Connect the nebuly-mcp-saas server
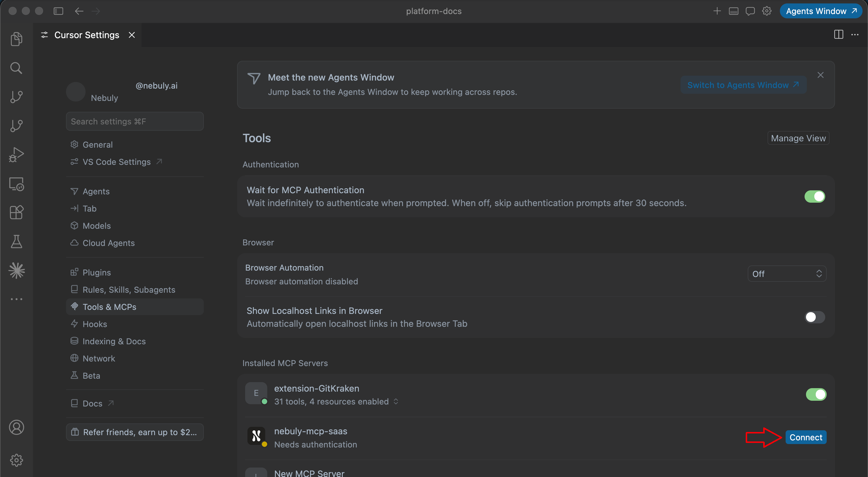Viewport: 868px width, 477px height. [x=806, y=437]
